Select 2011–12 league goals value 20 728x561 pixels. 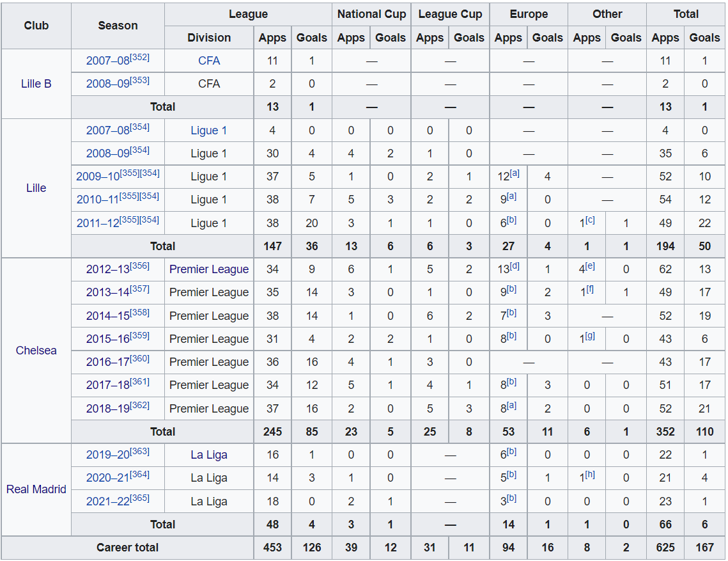pos(311,223)
